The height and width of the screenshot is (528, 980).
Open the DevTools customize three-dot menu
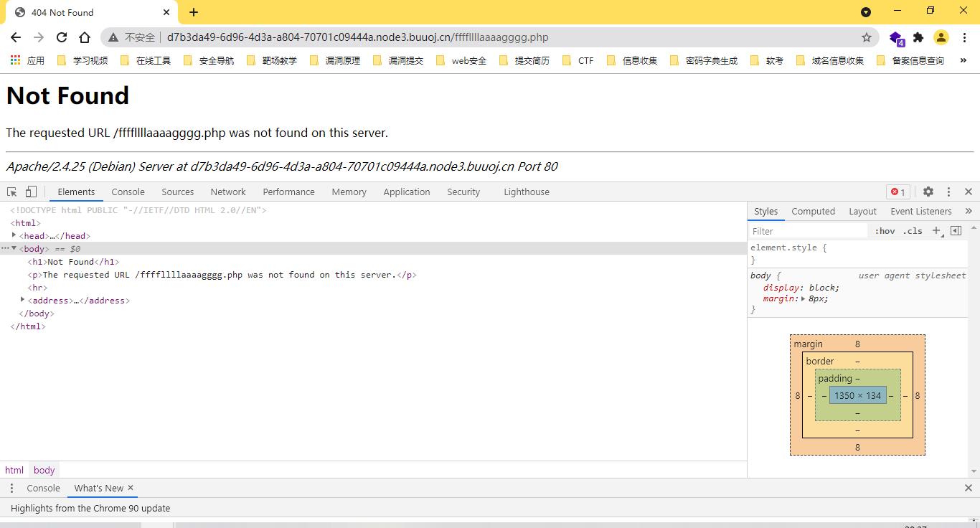tap(948, 192)
